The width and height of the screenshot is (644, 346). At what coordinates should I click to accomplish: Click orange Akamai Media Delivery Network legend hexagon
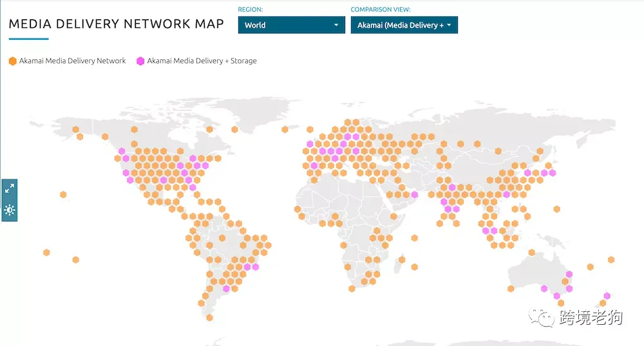(13, 61)
